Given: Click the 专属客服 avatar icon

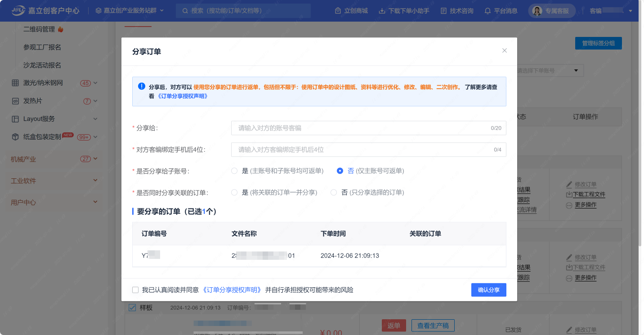Looking at the screenshot, I should coord(537,11).
